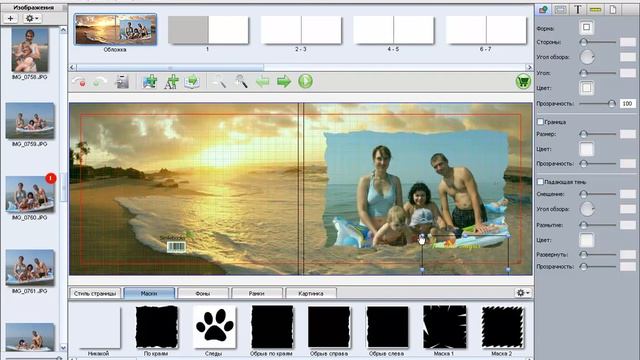Switch to the shape properties tab icon
Image resolution: width=640 pixels, height=360 pixels.
coord(543,9)
